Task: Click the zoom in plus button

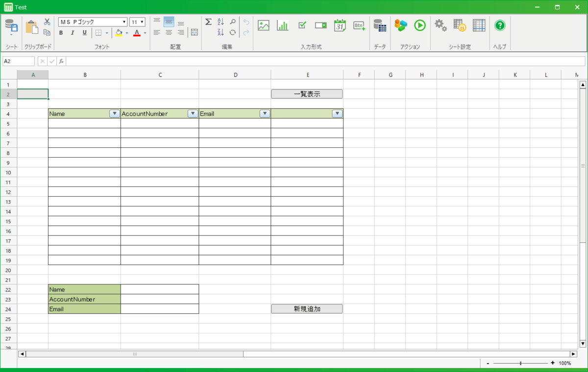Action: click(553, 363)
